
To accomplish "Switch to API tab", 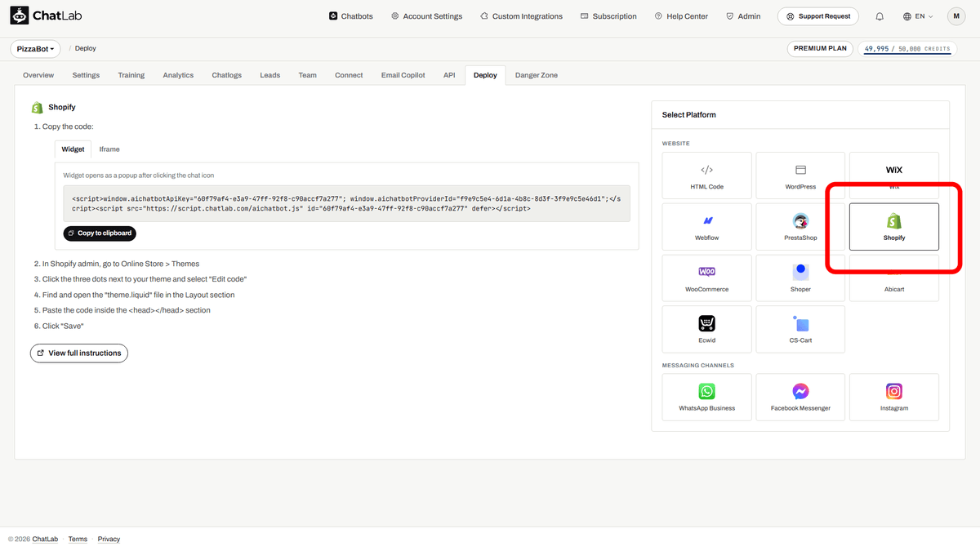I will pyautogui.click(x=449, y=75).
